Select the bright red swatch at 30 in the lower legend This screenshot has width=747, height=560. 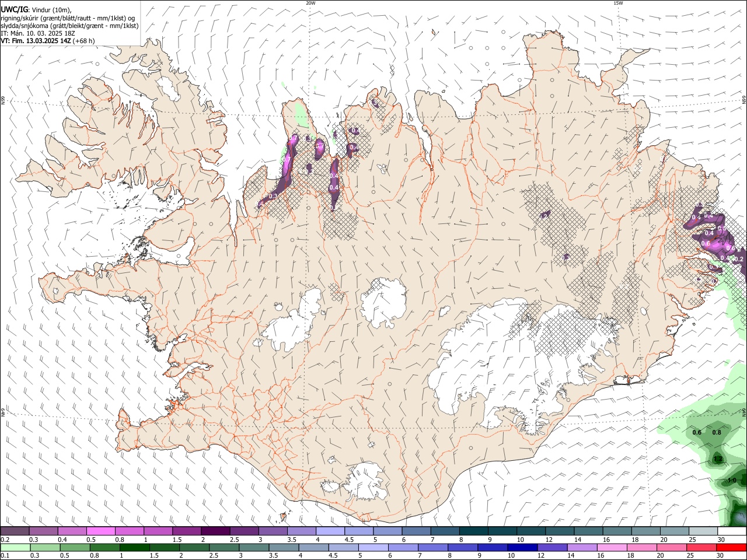(x=731, y=547)
